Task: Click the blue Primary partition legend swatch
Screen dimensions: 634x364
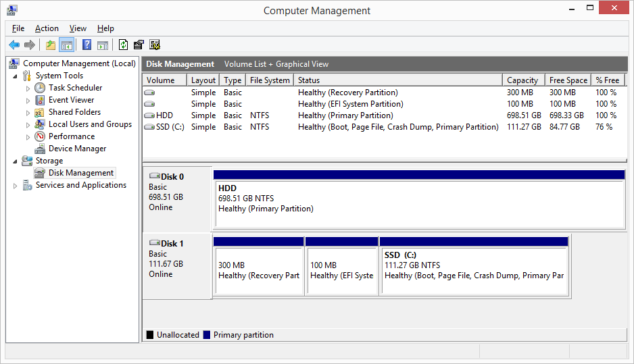Action: 207,335
